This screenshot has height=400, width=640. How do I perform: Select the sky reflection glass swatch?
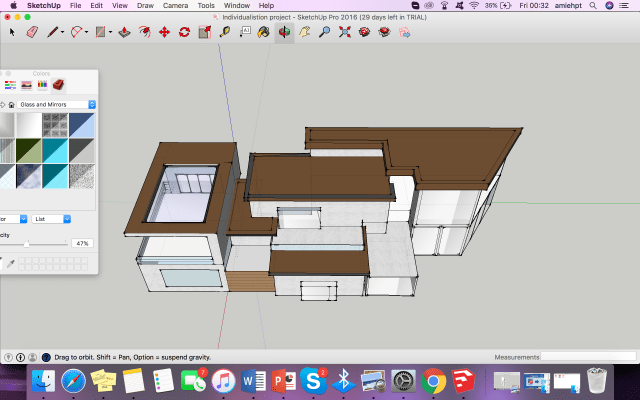tap(29, 176)
